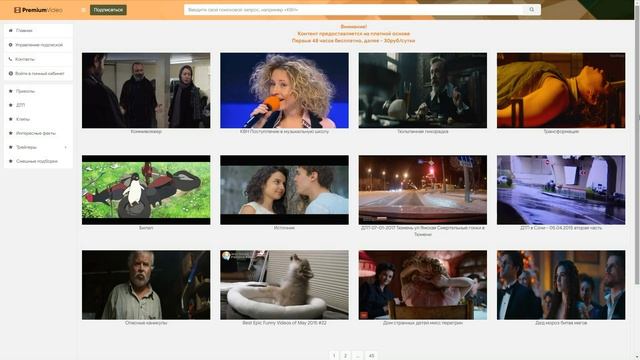Open the Интересные факты category
The height and width of the screenshot is (360, 640).
click(x=38, y=133)
